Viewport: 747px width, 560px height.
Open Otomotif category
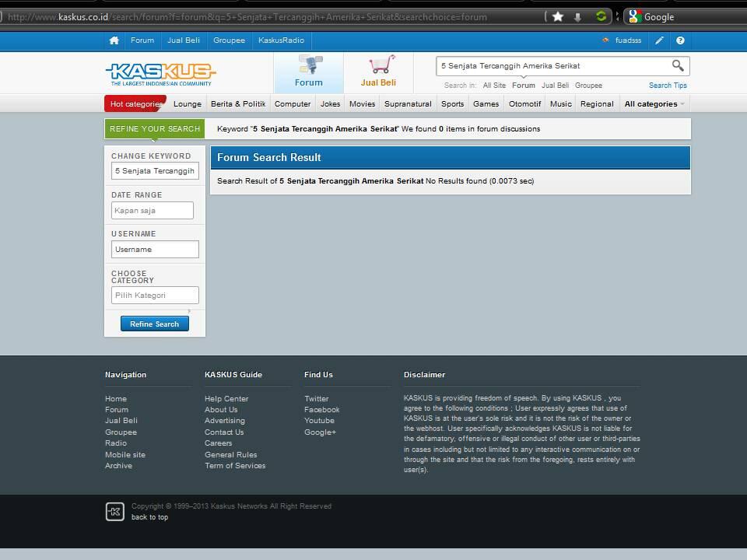point(525,103)
